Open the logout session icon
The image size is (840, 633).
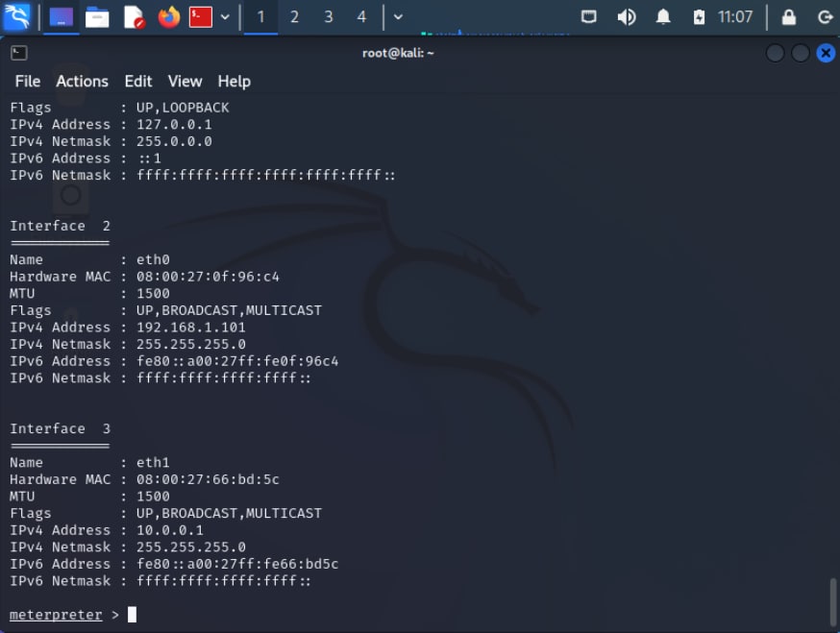point(826,17)
